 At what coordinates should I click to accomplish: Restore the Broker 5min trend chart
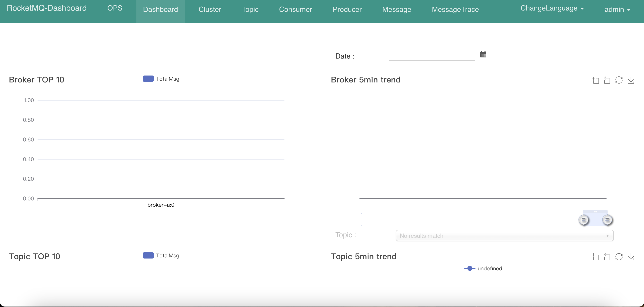tap(619, 80)
